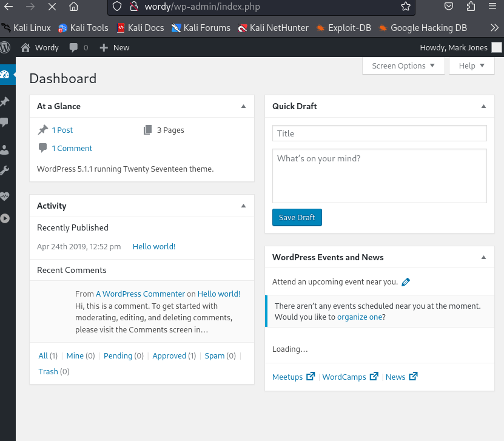Filter comments by Mine
Viewport: 504px width, 441px height.
point(75,356)
